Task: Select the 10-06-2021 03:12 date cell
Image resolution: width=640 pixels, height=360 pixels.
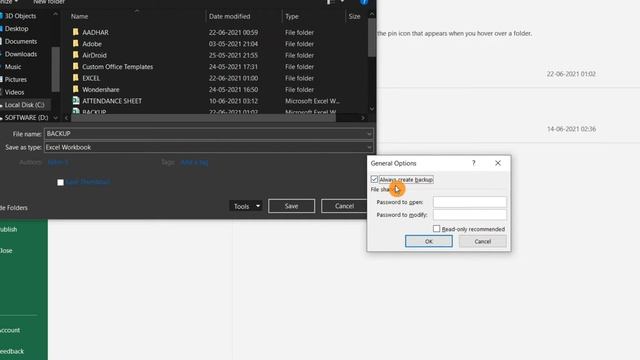Action: 233,101
